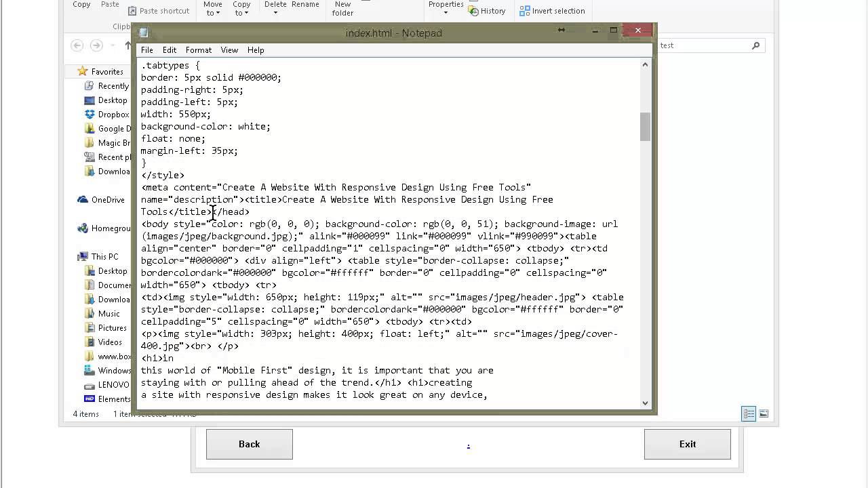Click Notepad scrollbar up arrow
This screenshot has width=868, height=488.
tap(645, 64)
